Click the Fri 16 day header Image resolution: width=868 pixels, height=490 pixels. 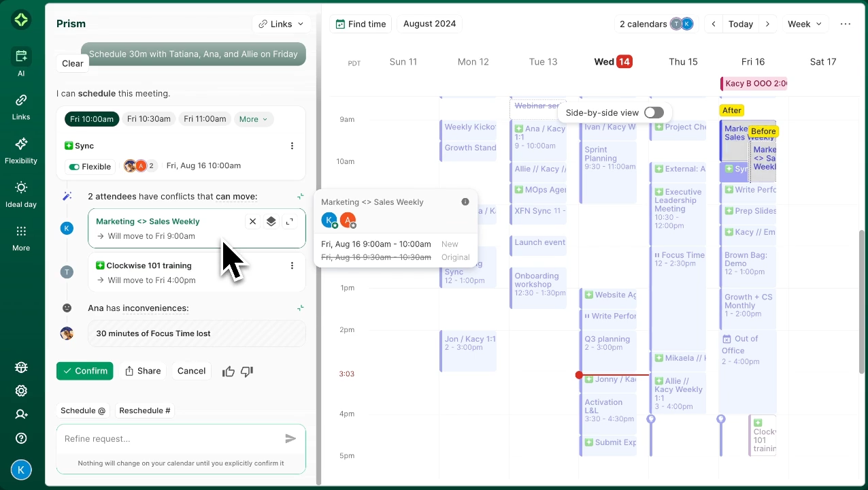[x=753, y=62]
